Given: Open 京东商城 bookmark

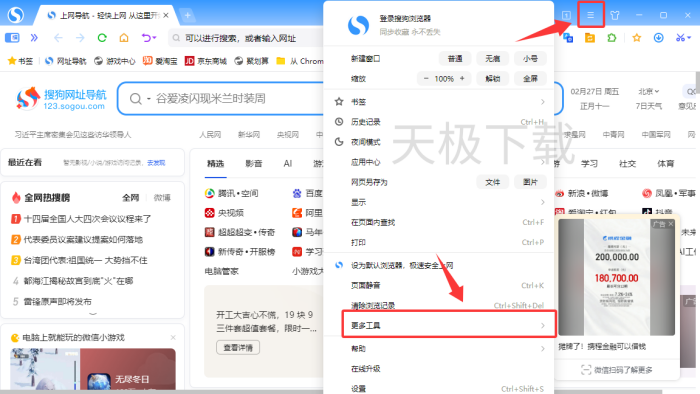Looking at the screenshot, I should pos(206,61).
